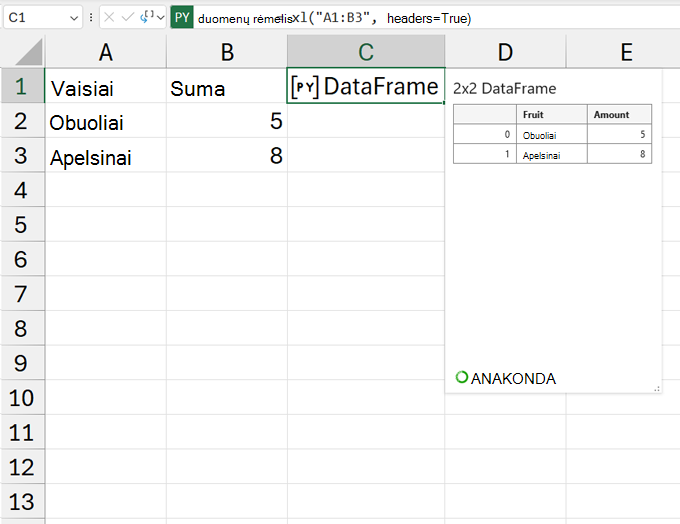Click cell B3 with value 8
This screenshot has height=524, width=680.
(227, 155)
